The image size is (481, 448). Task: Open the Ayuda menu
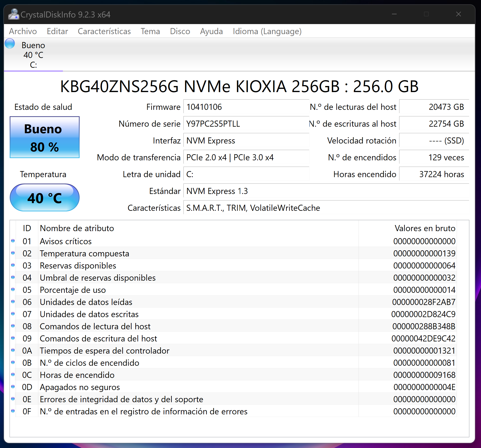tap(211, 31)
